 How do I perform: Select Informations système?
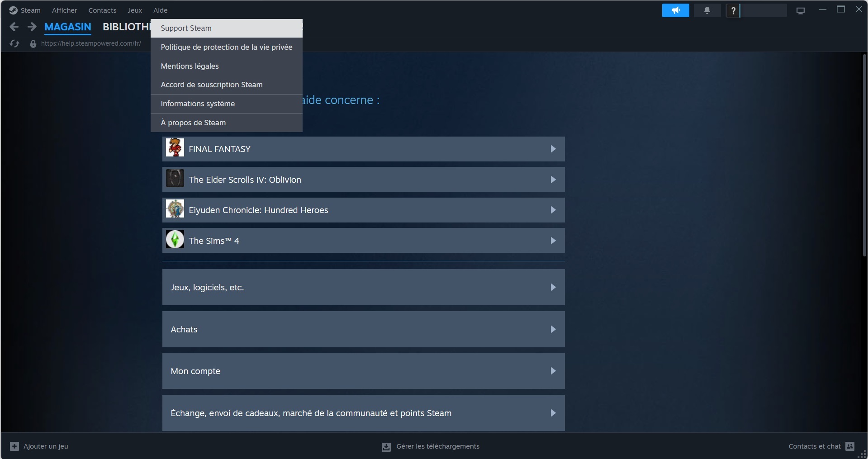227,104
